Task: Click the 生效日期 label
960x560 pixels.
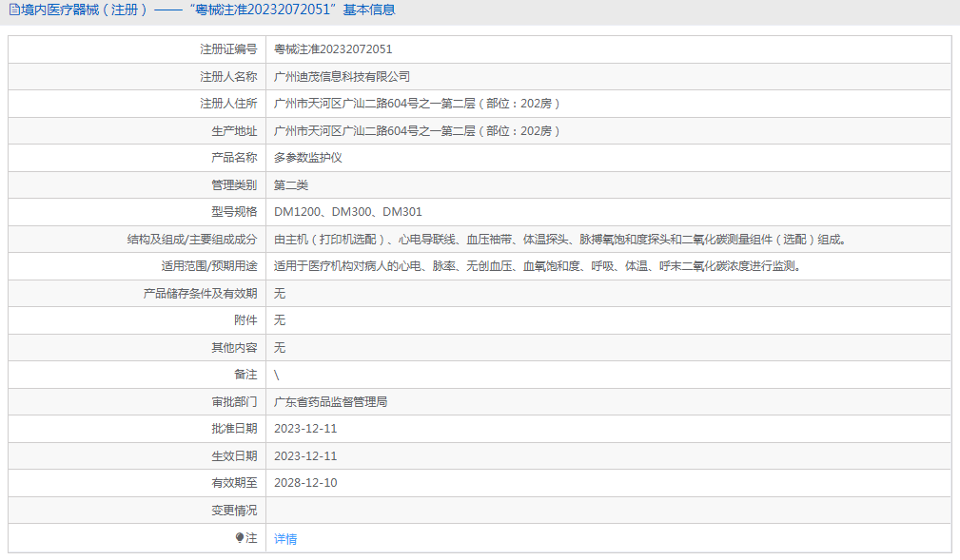Action: click(234, 456)
